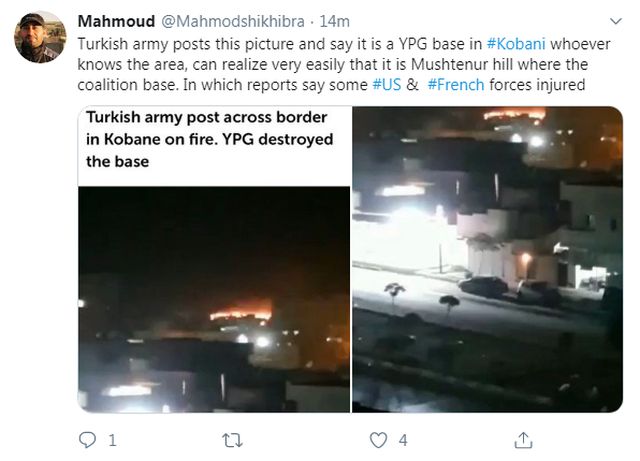The width and height of the screenshot is (640, 461).
Task: Open the #Kobani hashtag link
Action: tap(516, 44)
